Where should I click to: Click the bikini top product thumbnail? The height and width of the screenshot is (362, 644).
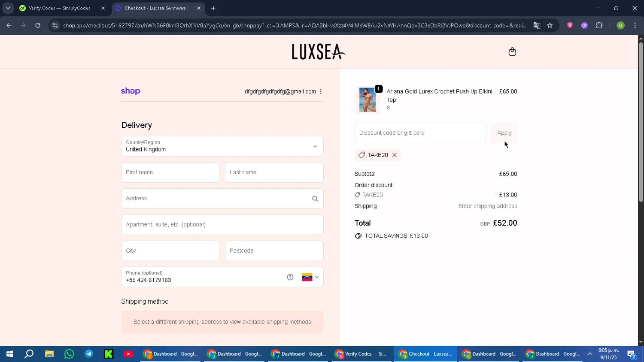pos(368,100)
